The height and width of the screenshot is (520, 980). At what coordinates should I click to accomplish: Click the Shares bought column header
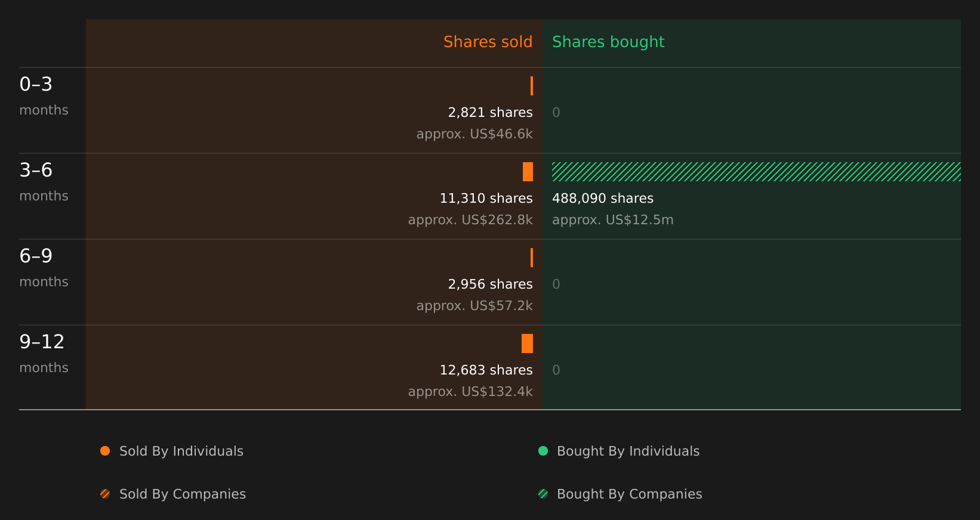[608, 42]
